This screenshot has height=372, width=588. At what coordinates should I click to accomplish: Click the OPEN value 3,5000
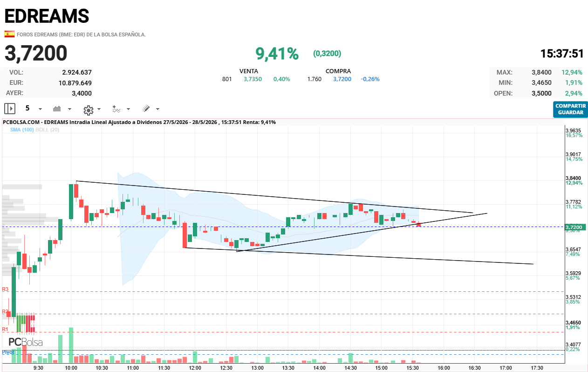click(x=541, y=93)
